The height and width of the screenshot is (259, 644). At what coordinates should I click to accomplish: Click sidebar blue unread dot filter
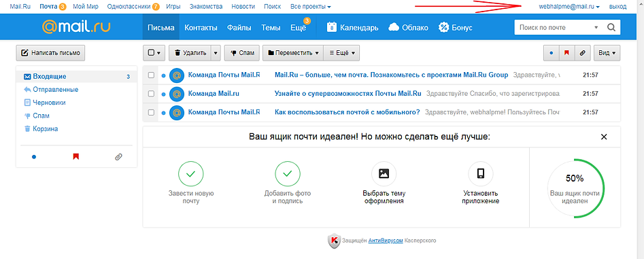[x=34, y=157]
